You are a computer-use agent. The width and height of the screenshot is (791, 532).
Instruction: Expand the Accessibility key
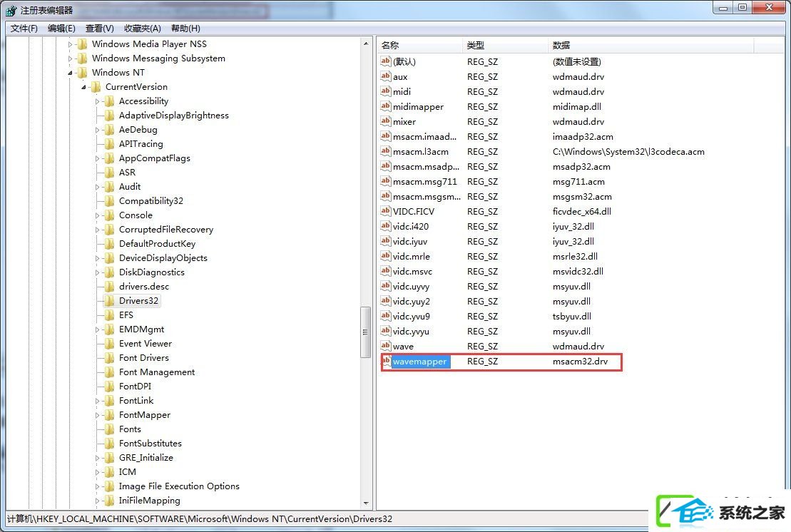click(x=98, y=101)
